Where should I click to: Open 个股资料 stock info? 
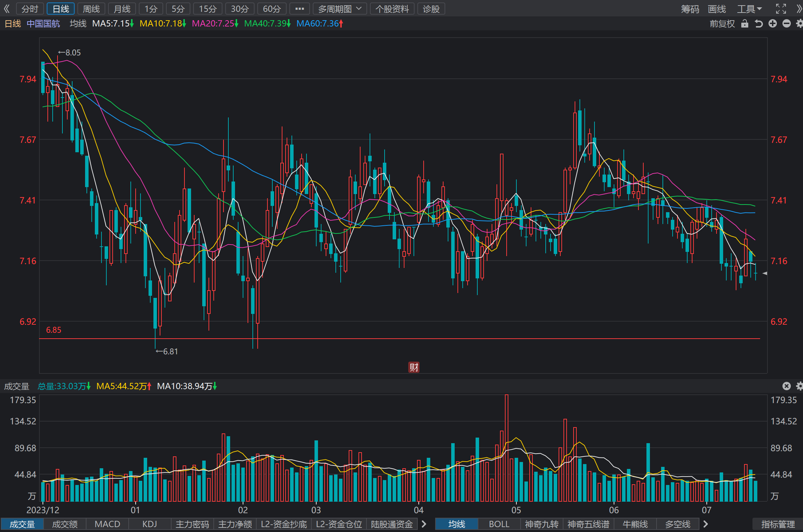392,9
